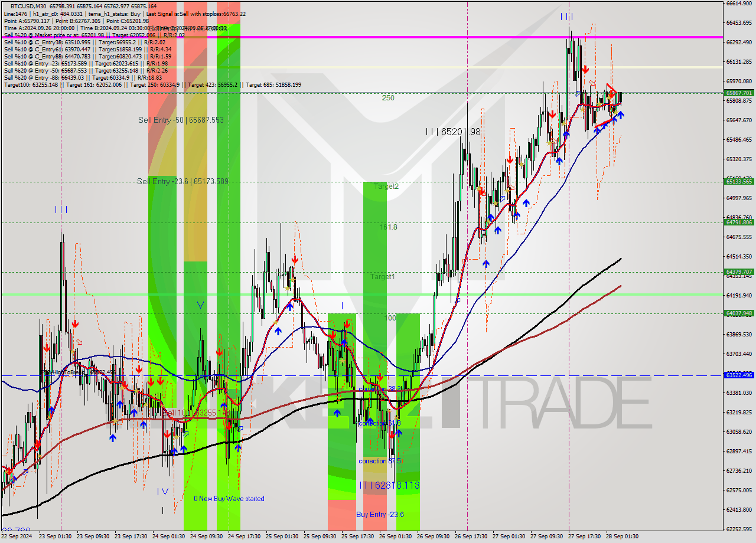Click the 62575.005 price axis label

pyautogui.click(x=739, y=490)
